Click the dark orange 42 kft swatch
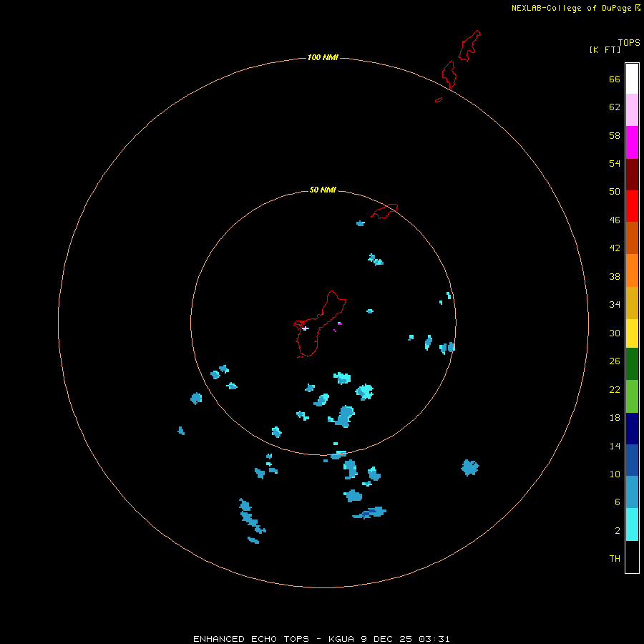Viewport: 644px width, 644px height. point(632,238)
